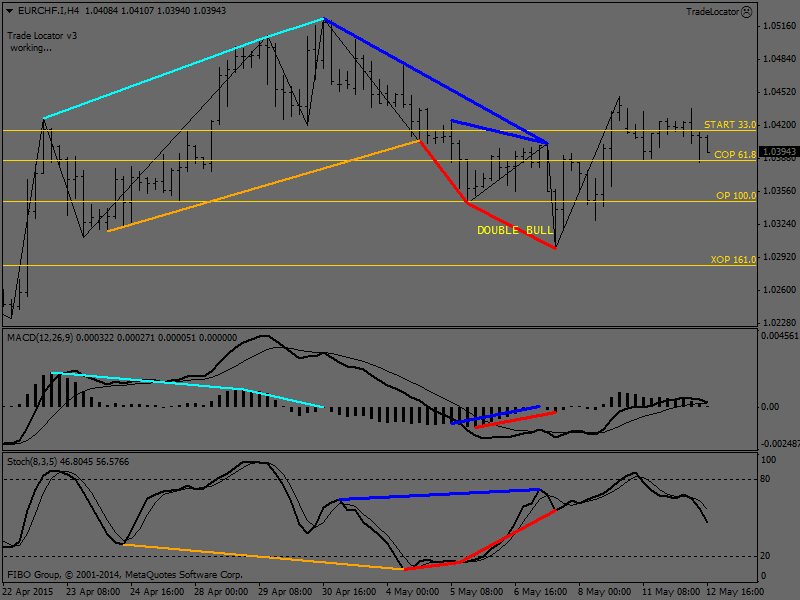The height and width of the screenshot is (600, 800).
Task: Click the Trade Locator v3 status text
Action: coord(42,35)
